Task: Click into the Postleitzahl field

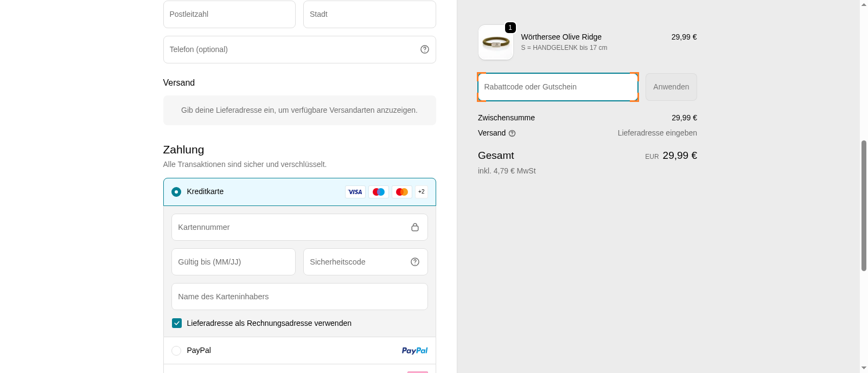Action: point(229,14)
